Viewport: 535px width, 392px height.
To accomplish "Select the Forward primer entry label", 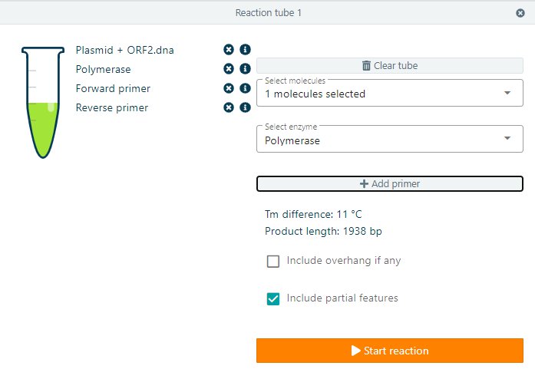I will coord(113,88).
